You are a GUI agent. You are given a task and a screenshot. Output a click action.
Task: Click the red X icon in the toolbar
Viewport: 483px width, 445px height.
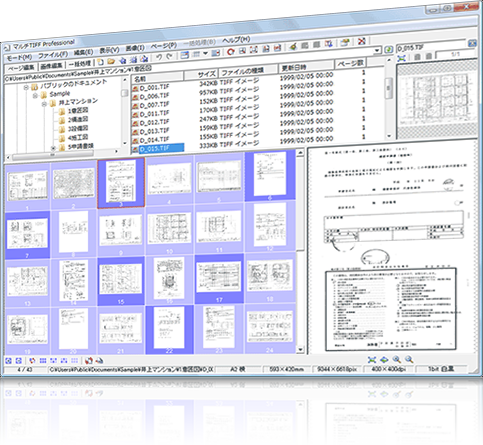pyautogui.click(x=362, y=41)
